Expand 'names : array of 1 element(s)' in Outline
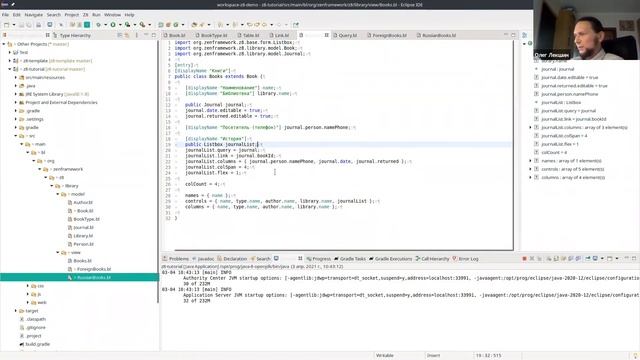 [530, 161]
